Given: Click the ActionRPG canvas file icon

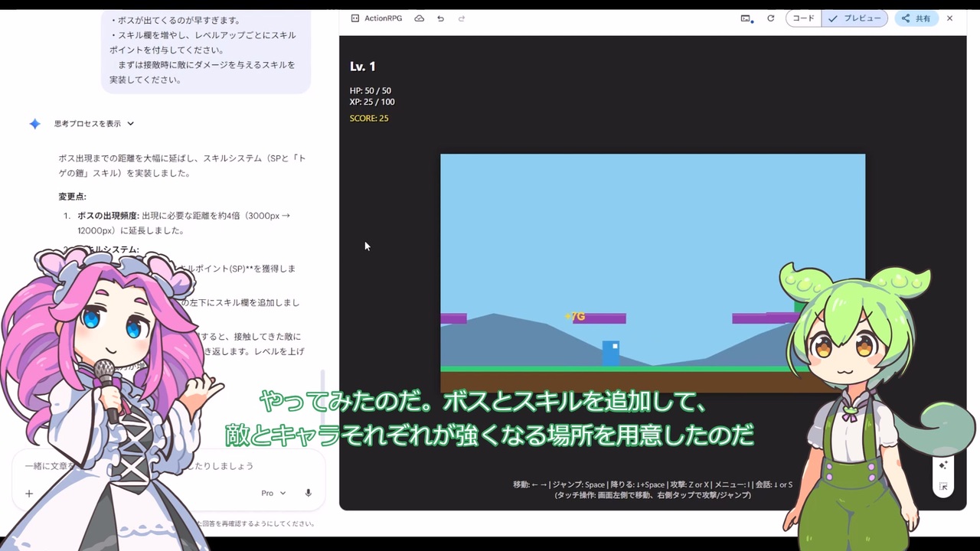Looking at the screenshot, I should click(x=354, y=18).
